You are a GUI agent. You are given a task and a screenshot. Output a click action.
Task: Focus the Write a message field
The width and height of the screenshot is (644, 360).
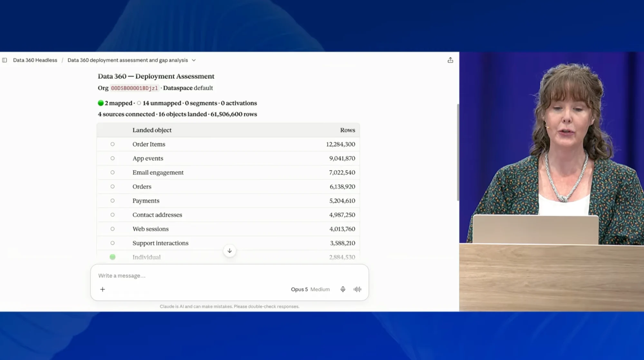click(229, 276)
